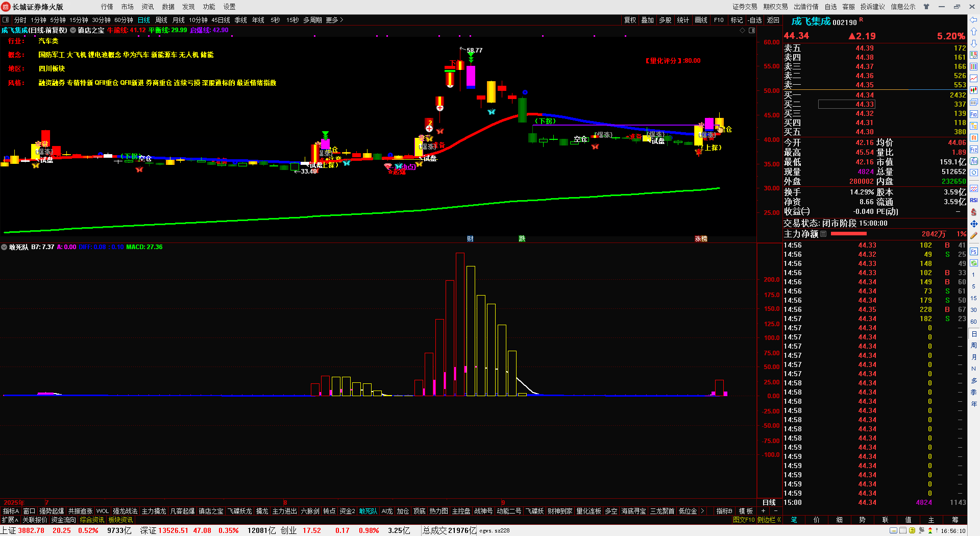Click the settings circle icon next to 敢死队

[5, 247]
